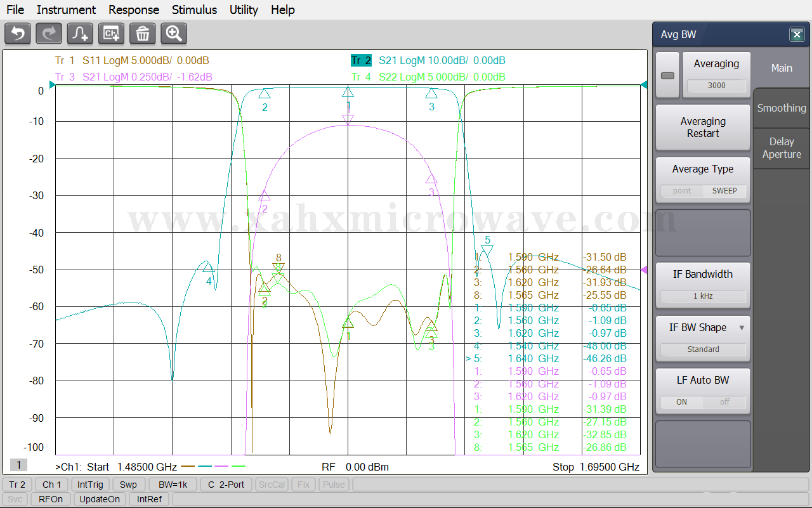
Task: Click the Averaging 3000 value field
Action: (x=716, y=86)
